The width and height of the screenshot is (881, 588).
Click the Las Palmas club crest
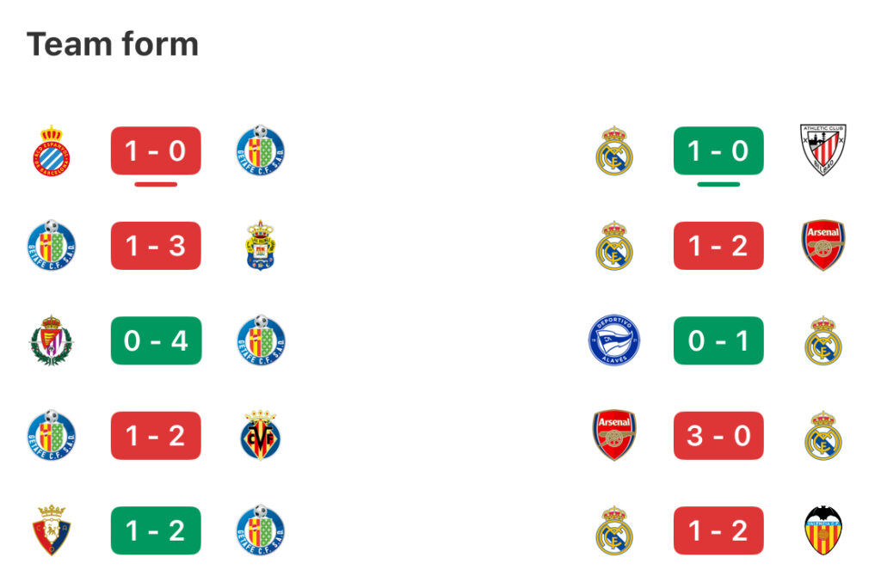pyautogui.click(x=260, y=245)
